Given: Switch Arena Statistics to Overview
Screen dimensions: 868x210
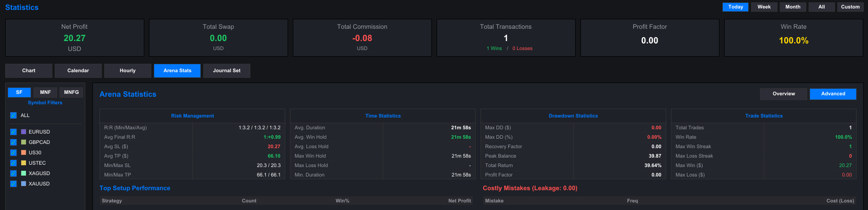Looking at the screenshot, I should 784,94.
